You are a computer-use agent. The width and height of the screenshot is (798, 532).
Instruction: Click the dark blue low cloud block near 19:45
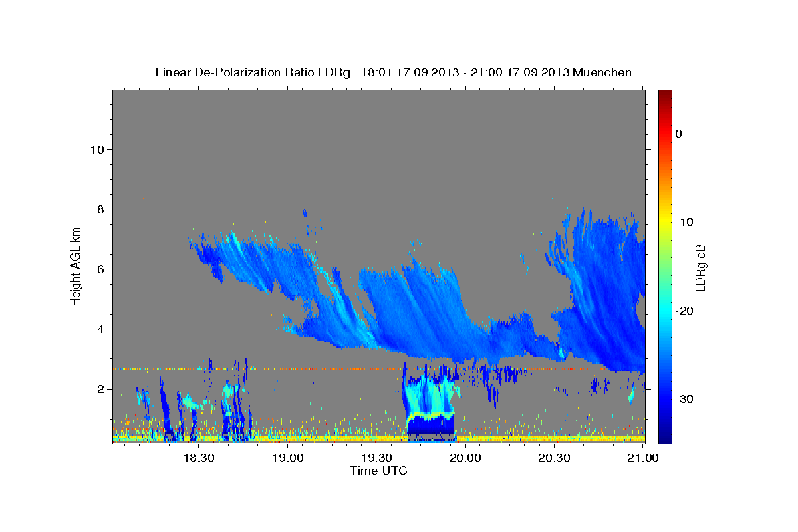(x=430, y=425)
